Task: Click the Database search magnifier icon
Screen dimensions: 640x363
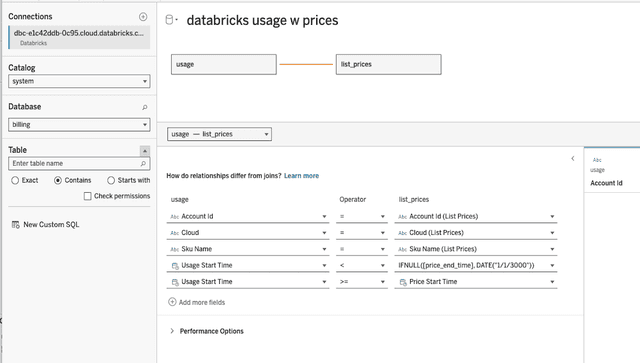Action: [x=144, y=107]
